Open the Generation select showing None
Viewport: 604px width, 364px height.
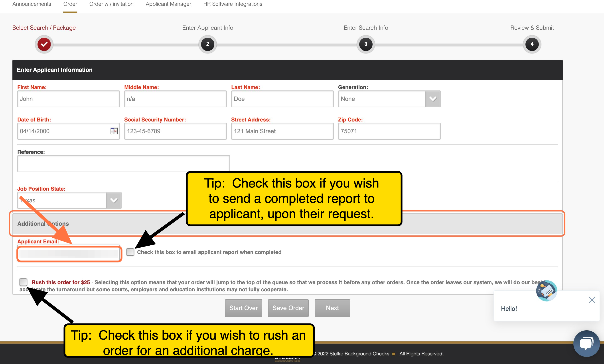(389, 99)
